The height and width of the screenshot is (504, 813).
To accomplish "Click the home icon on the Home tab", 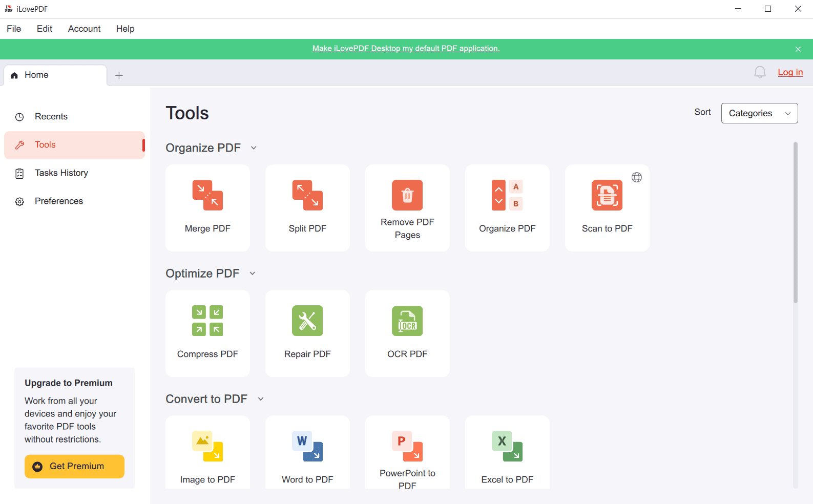I will coord(14,75).
